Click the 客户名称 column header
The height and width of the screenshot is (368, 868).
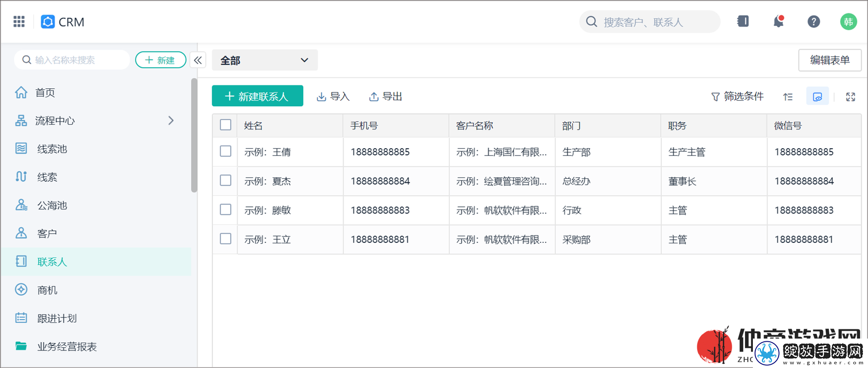pyautogui.click(x=502, y=126)
